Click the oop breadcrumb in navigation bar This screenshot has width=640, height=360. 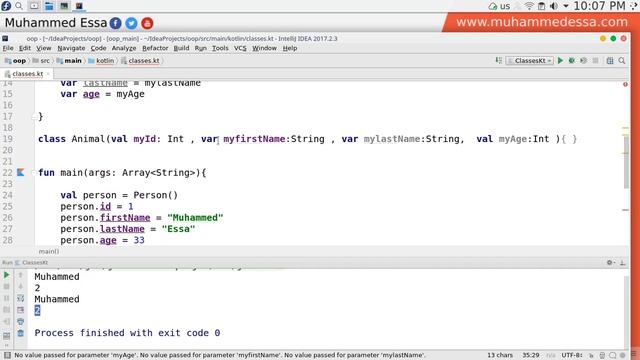pos(16,60)
